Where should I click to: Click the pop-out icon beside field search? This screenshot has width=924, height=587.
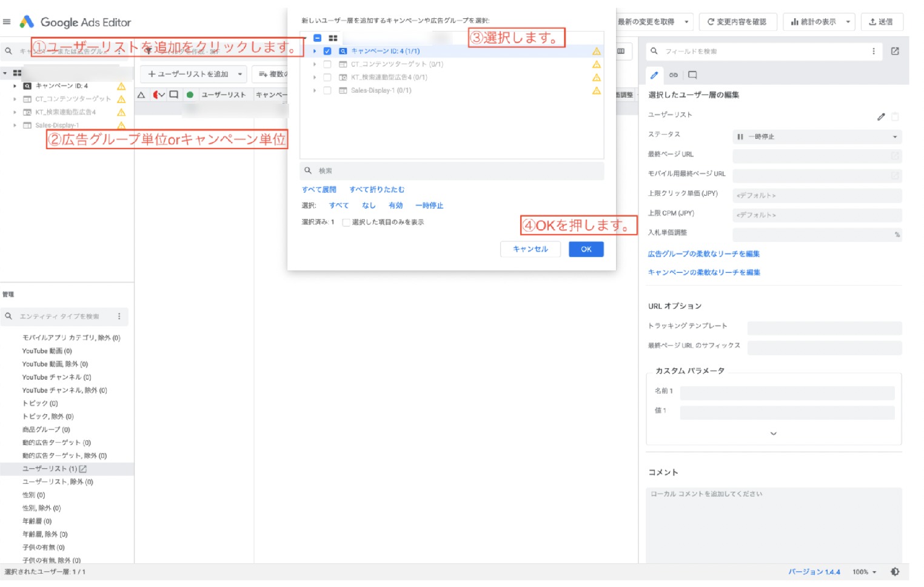(895, 52)
